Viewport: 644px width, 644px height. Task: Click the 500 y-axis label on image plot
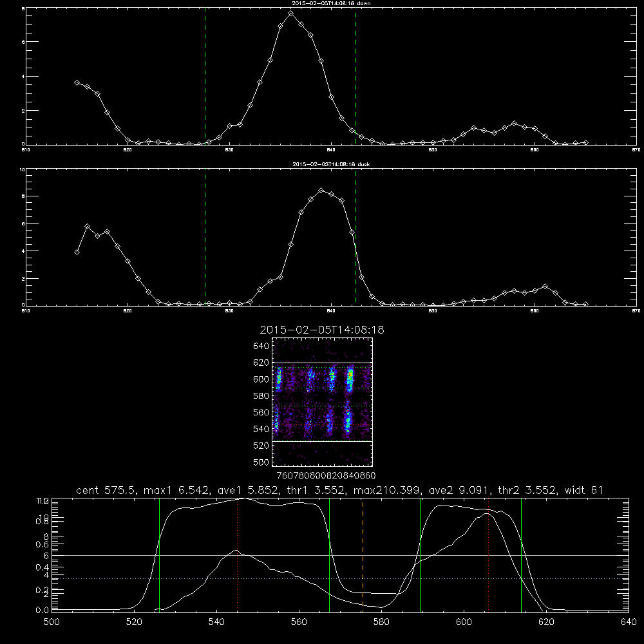tap(261, 462)
